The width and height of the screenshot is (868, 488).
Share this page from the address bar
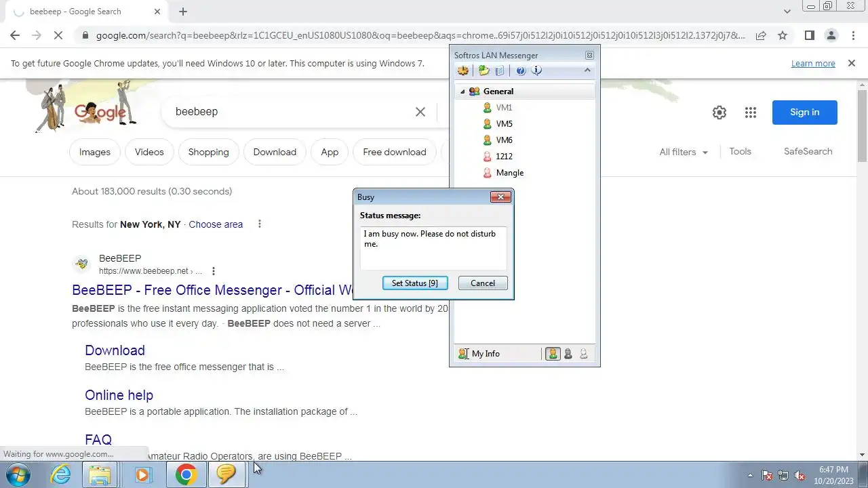(761, 35)
